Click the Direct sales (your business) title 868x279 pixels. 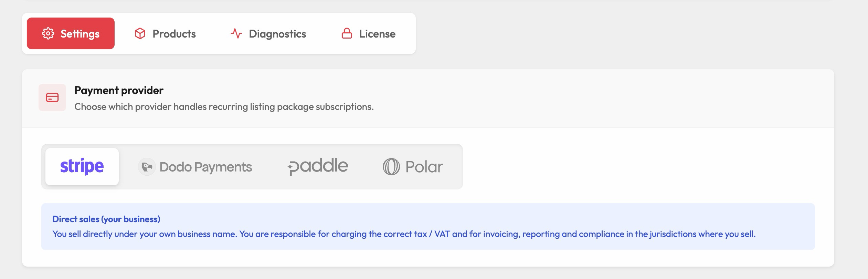point(106,219)
